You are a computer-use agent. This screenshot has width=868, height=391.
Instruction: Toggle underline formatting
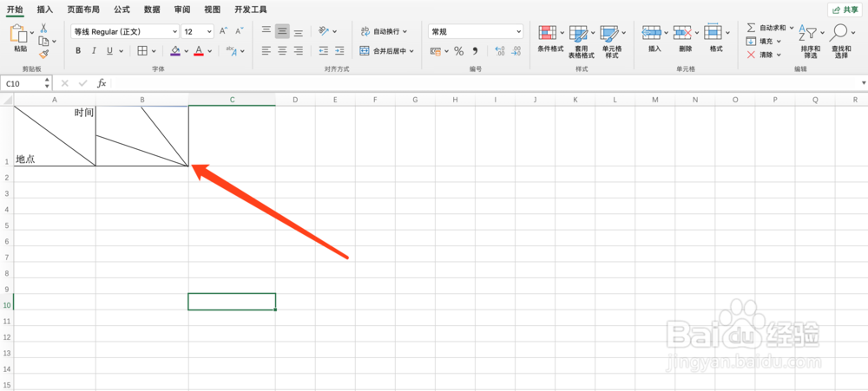(x=109, y=51)
